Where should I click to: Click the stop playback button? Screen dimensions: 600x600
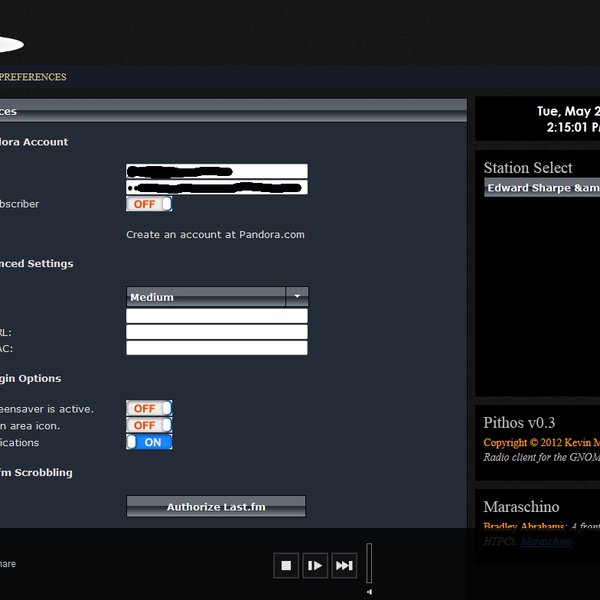(286, 565)
